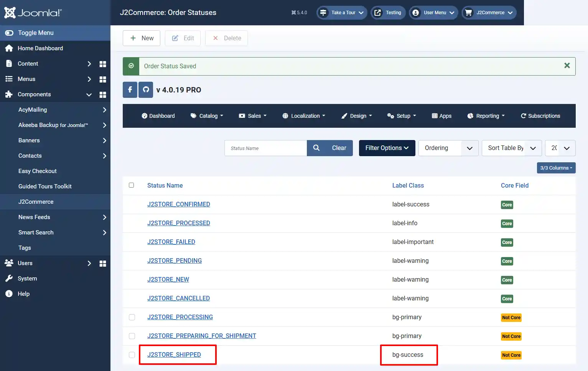The image size is (588, 371).
Task: Toggle the sidebar menu
Action: [x=55, y=33]
